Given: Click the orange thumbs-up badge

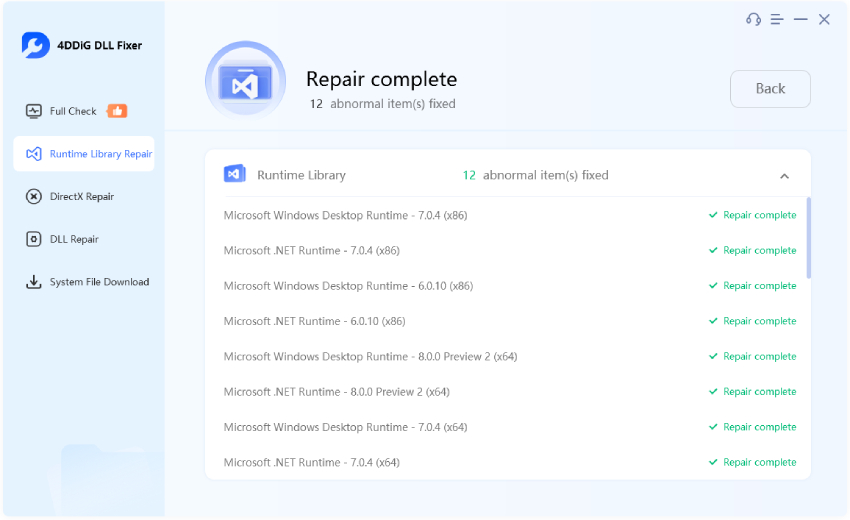Looking at the screenshot, I should pyautogui.click(x=117, y=111).
